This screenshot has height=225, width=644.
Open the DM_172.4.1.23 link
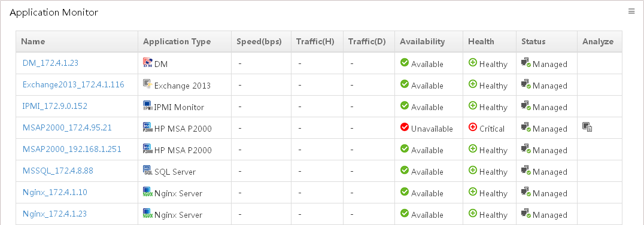50,63
